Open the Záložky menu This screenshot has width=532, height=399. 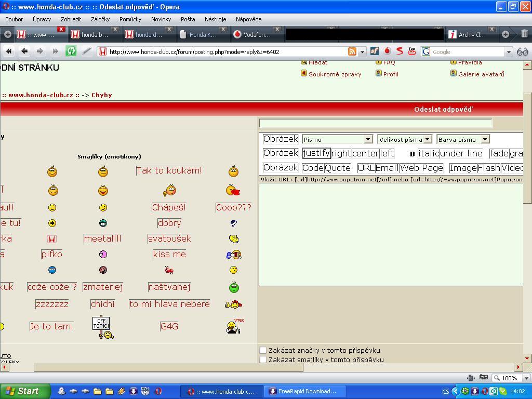pos(100,19)
